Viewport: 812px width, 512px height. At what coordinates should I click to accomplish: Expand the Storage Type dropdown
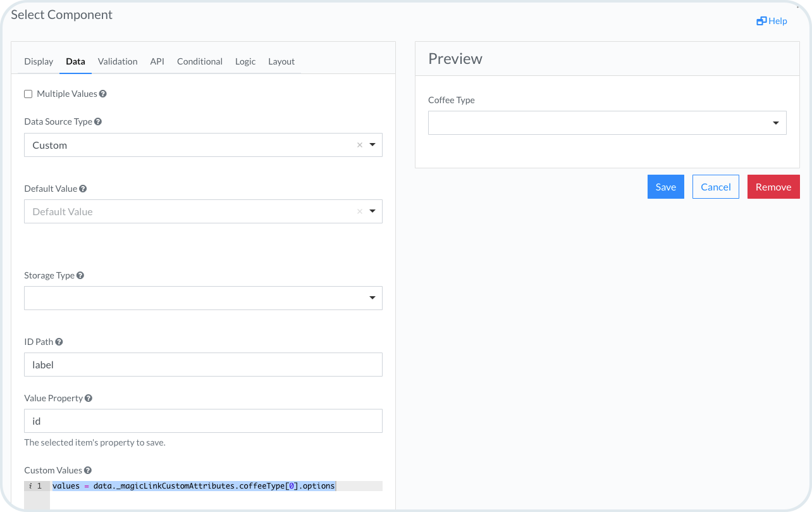coord(372,298)
